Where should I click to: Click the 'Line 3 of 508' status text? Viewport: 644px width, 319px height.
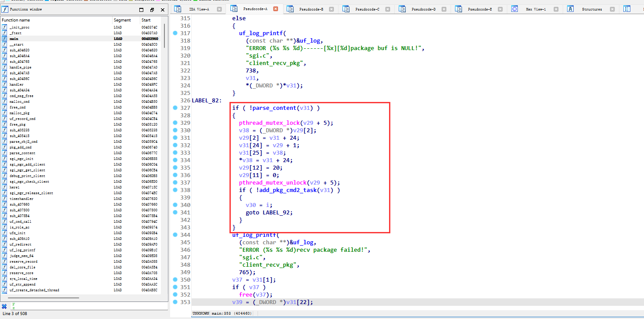coord(15,314)
